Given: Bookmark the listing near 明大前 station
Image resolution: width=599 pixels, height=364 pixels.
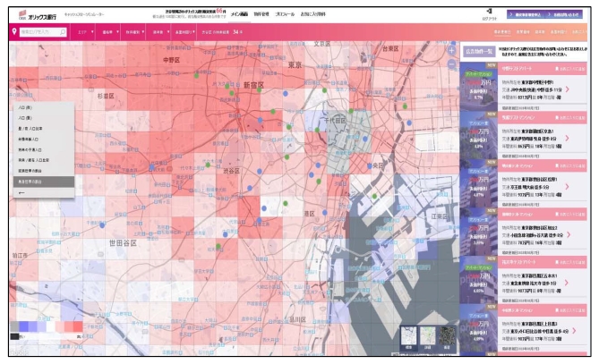Looking at the screenshot, I should coord(570,166).
